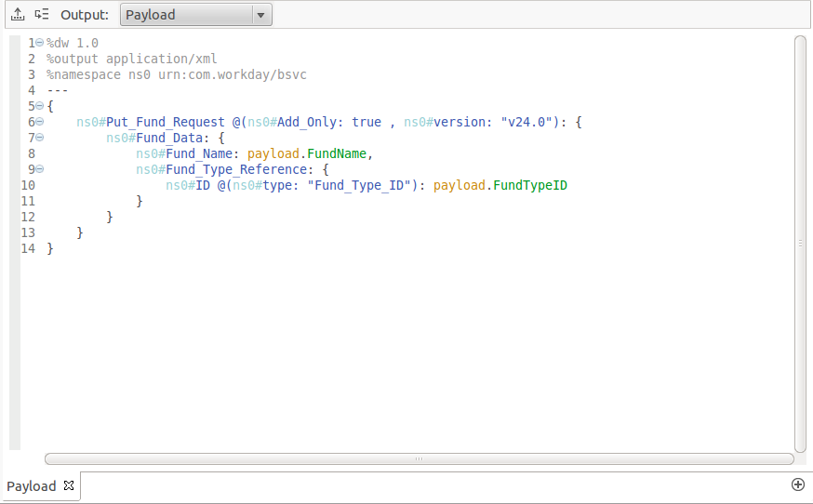
Task: Open the Output Payload dropdown
Action: [x=186, y=15]
